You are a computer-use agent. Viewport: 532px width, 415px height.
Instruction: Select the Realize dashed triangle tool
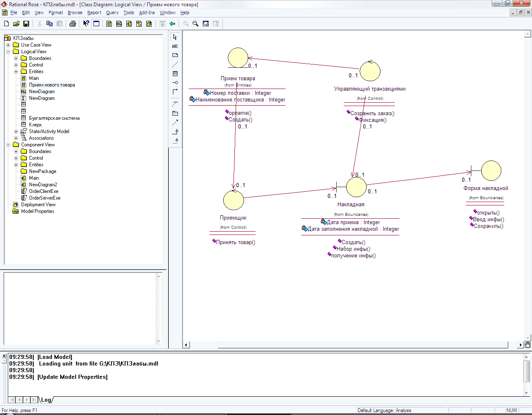point(175,141)
